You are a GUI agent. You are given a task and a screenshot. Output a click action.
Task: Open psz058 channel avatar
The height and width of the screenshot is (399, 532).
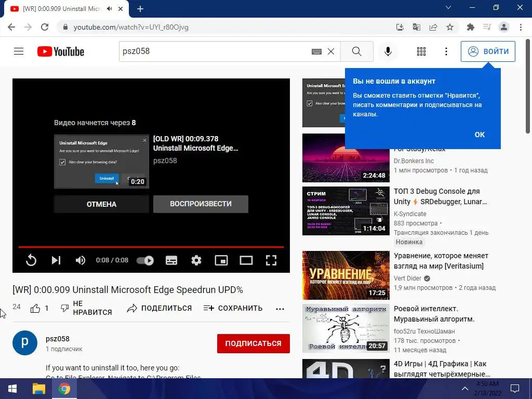[25, 343]
